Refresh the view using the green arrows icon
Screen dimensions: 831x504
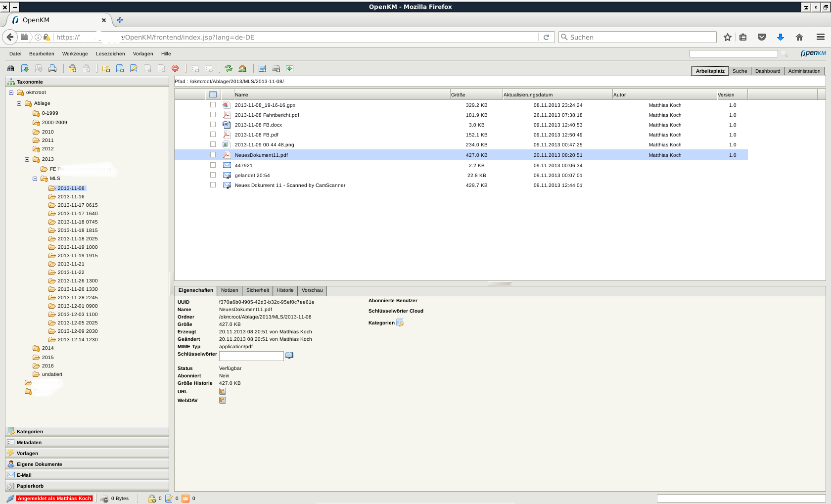tap(228, 68)
